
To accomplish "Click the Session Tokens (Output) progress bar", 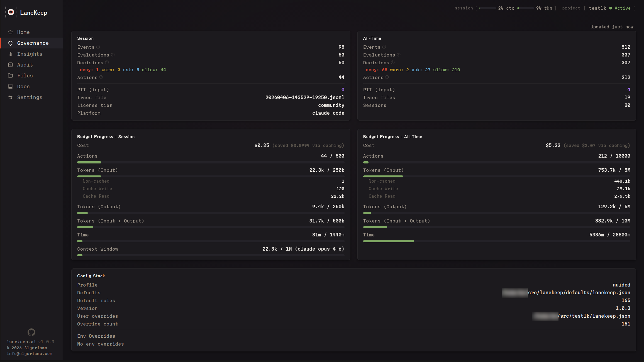I will [x=211, y=213].
